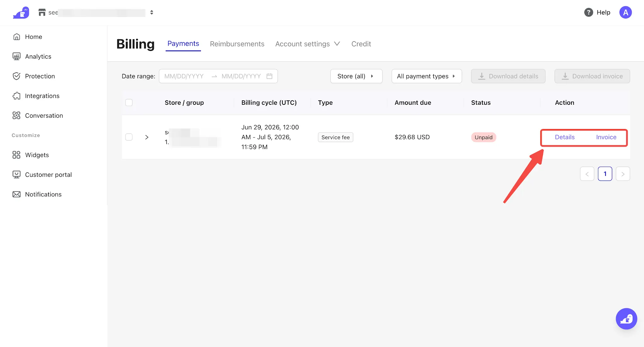
Task: Open the store switcher up-down arrows
Action: coord(152,12)
